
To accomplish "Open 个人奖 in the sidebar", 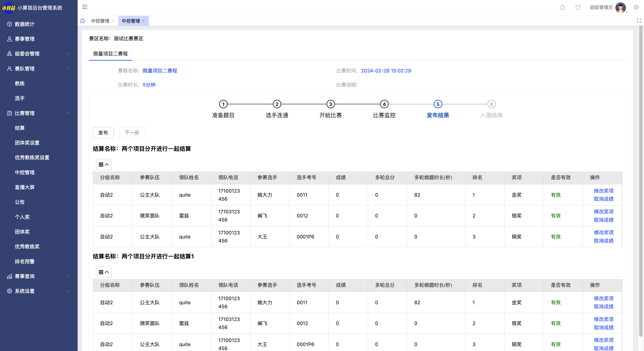I will click(39, 217).
